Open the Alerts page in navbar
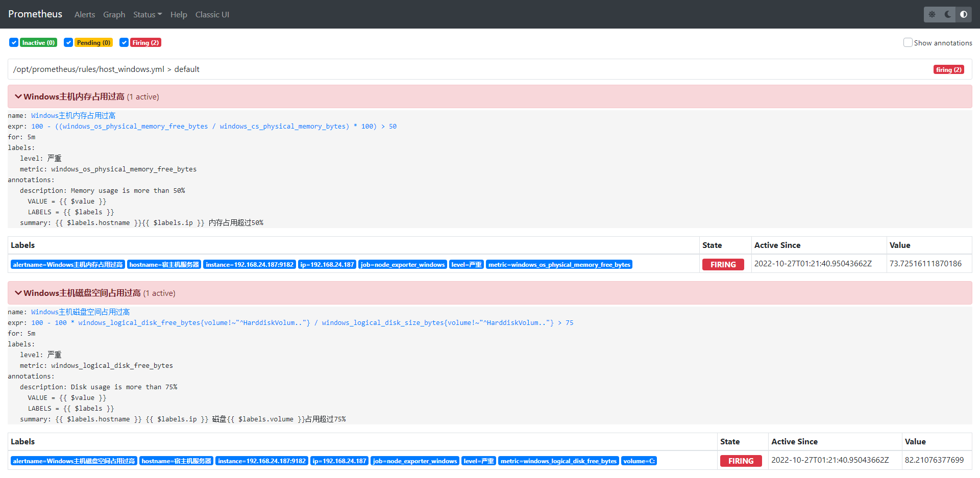Image resolution: width=980 pixels, height=478 pixels. coord(85,14)
